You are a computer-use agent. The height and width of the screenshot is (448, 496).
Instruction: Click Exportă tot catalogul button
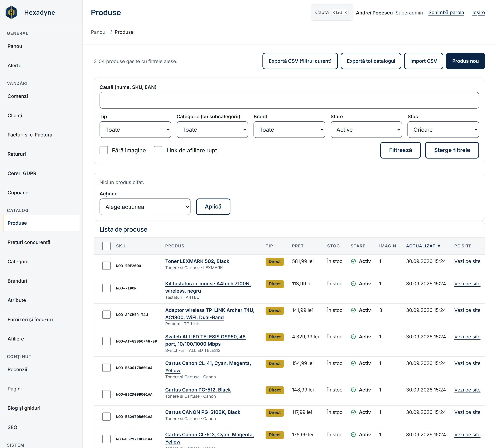click(x=371, y=61)
